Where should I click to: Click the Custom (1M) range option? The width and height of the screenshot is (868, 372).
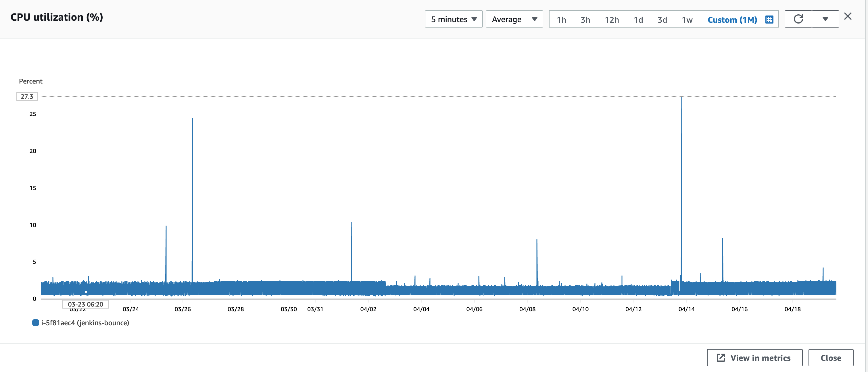[x=732, y=20]
